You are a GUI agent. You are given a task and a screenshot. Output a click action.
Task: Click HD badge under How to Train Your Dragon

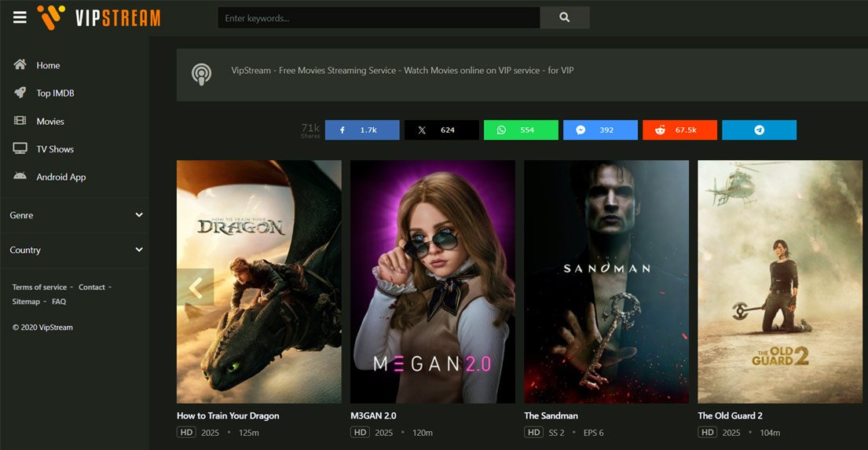coord(186,432)
